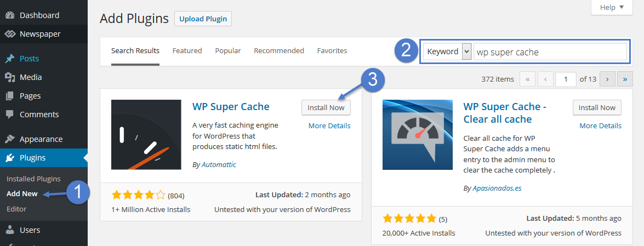Click the Pages icon in sidebar
Screen dimensions: 644x246
(x=10, y=96)
